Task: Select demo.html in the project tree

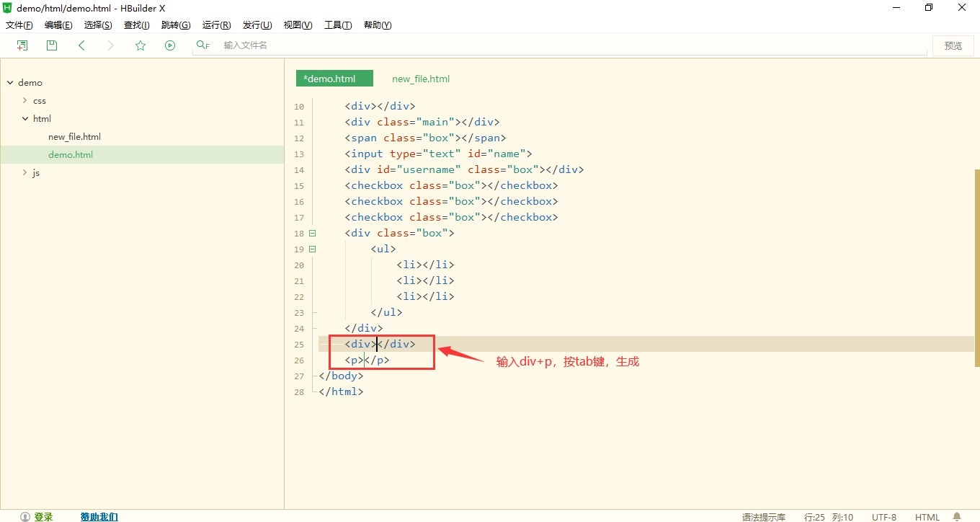Action: point(71,155)
